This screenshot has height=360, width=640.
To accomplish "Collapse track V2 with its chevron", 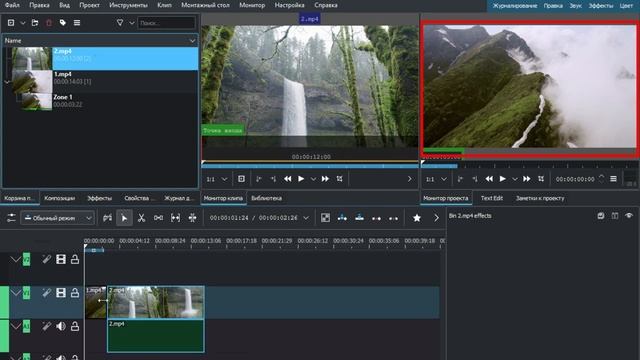I will [x=16, y=259].
